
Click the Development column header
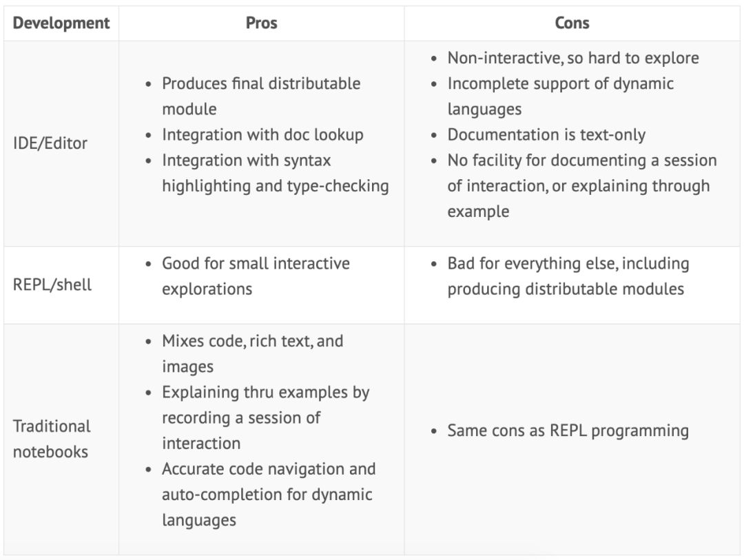coord(61,23)
